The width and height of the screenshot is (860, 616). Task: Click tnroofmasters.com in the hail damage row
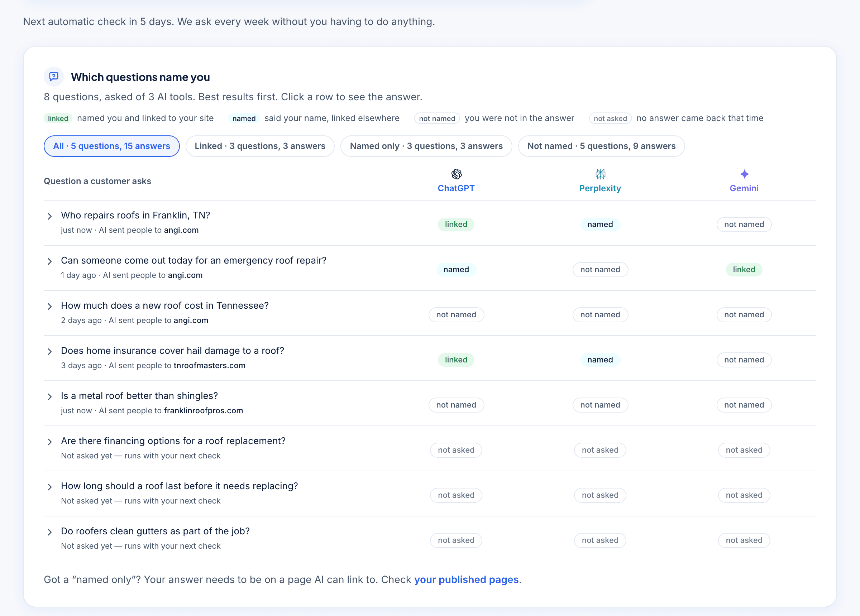click(x=209, y=365)
